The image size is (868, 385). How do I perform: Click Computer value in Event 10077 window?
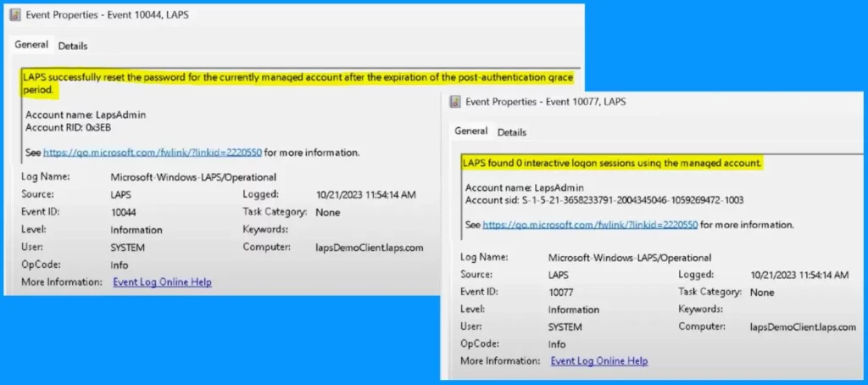click(803, 327)
